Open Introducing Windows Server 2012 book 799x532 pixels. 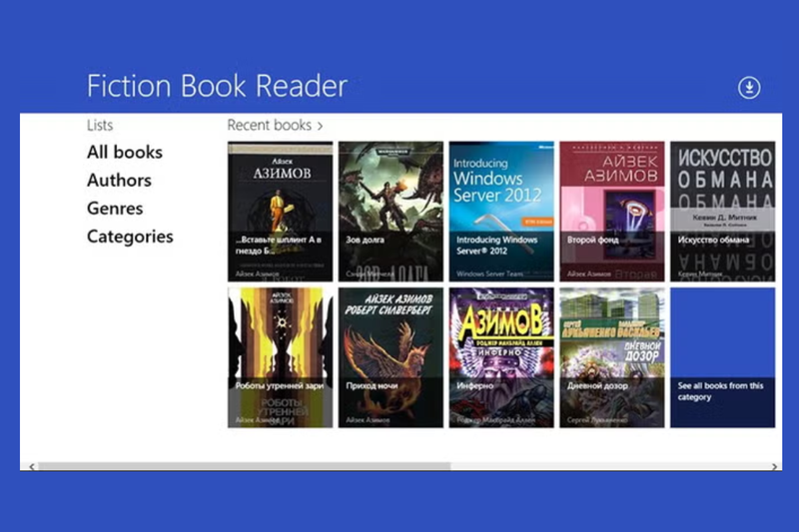[501, 212]
